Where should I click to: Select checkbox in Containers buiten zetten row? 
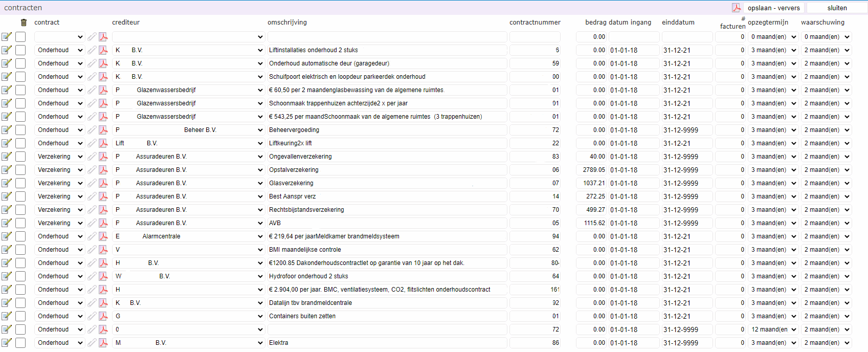coord(20,316)
